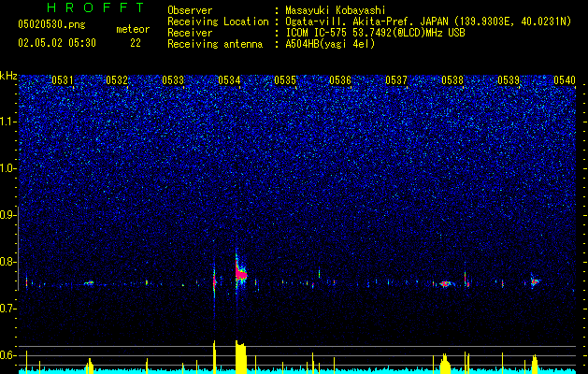Click the kHz axis unit label

(8, 76)
